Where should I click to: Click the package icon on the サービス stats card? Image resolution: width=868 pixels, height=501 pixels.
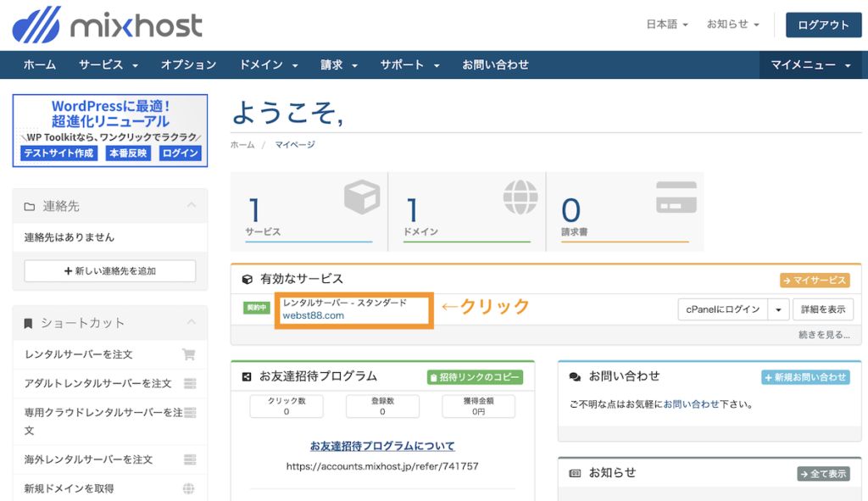pyautogui.click(x=363, y=197)
